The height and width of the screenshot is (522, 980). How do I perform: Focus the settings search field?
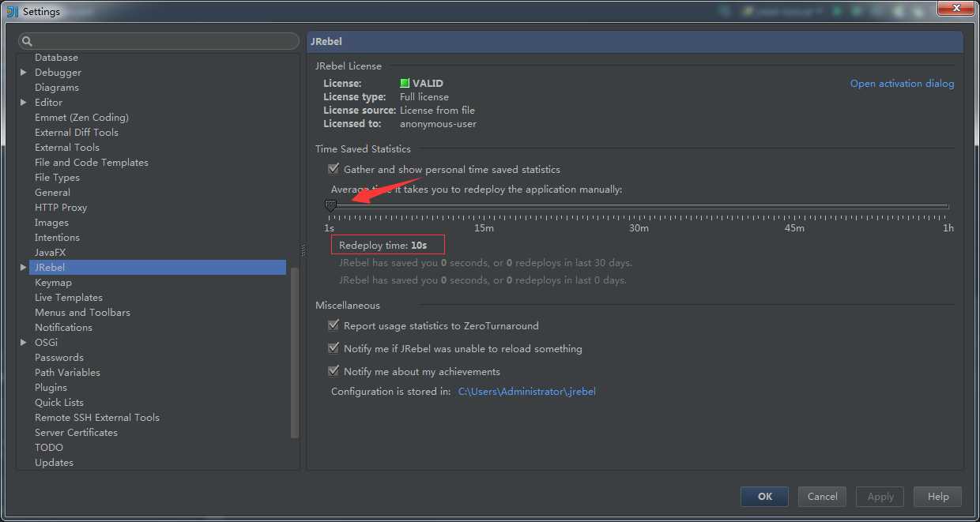[x=159, y=41]
